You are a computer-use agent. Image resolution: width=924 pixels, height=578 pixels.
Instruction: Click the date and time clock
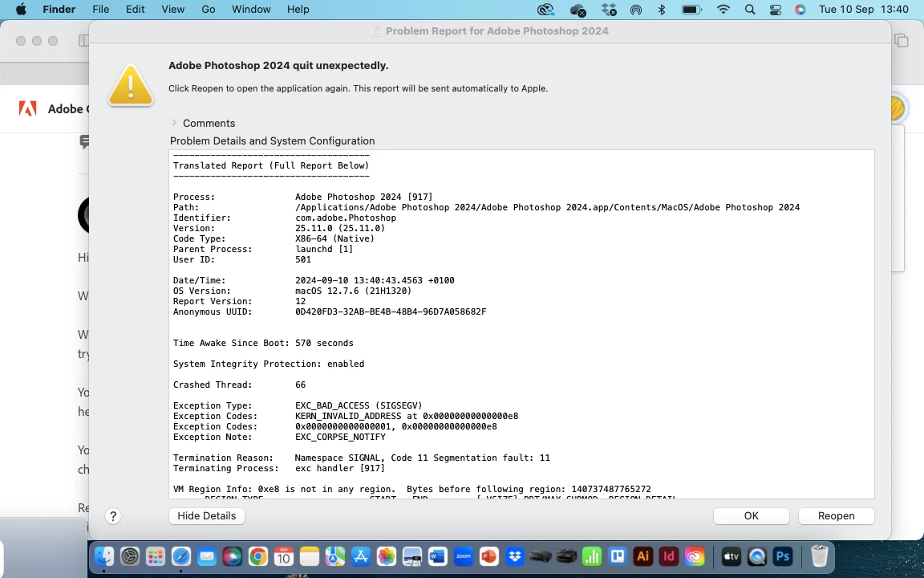click(x=863, y=10)
